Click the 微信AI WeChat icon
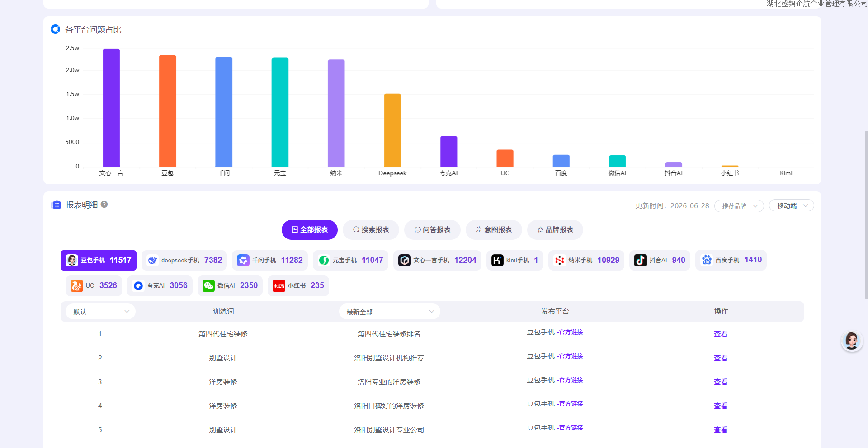868x448 pixels. click(x=208, y=286)
